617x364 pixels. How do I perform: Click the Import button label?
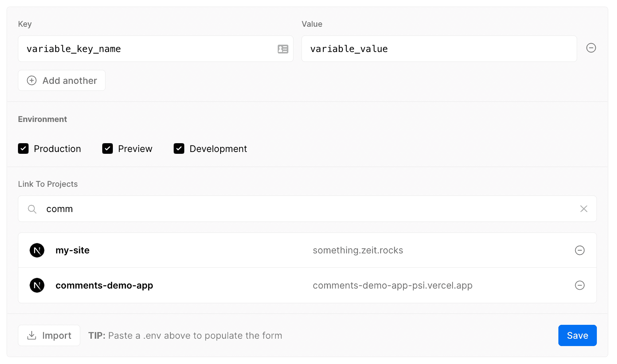coord(57,335)
